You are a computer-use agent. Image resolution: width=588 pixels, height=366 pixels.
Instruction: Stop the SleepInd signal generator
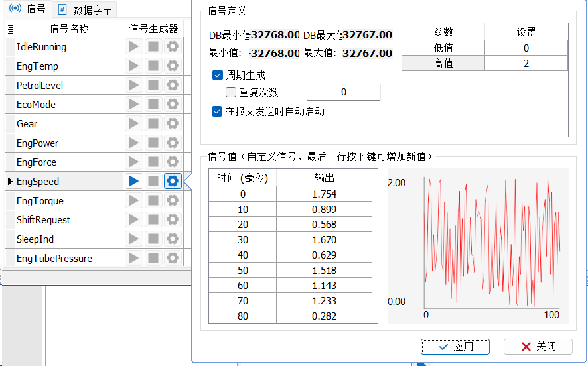[153, 239]
